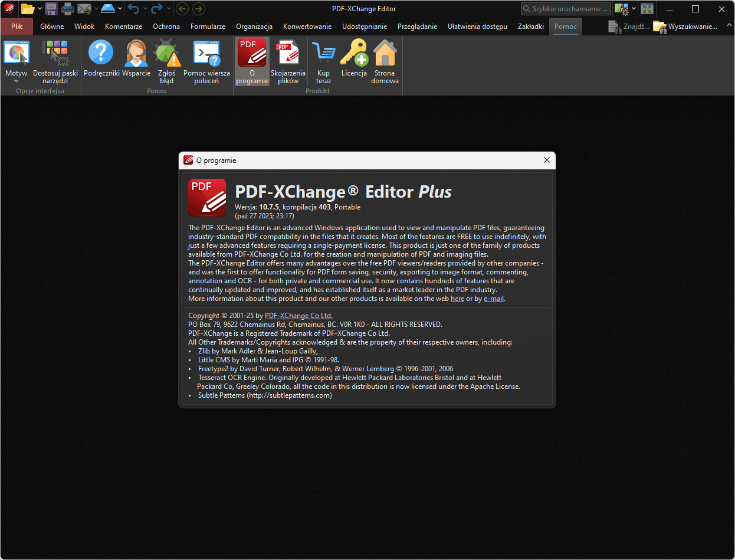This screenshot has height=560, width=735.
Task: Click the Wyszukiwanie search folder icon
Action: pyautogui.click(x=659, y=27)
